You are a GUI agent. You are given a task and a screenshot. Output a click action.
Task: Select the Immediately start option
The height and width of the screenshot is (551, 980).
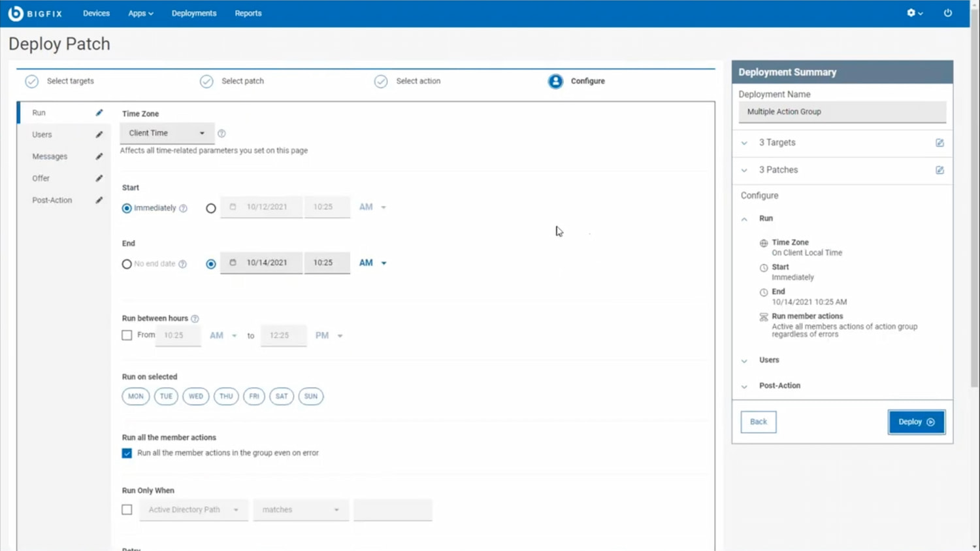tap(127, 208)
